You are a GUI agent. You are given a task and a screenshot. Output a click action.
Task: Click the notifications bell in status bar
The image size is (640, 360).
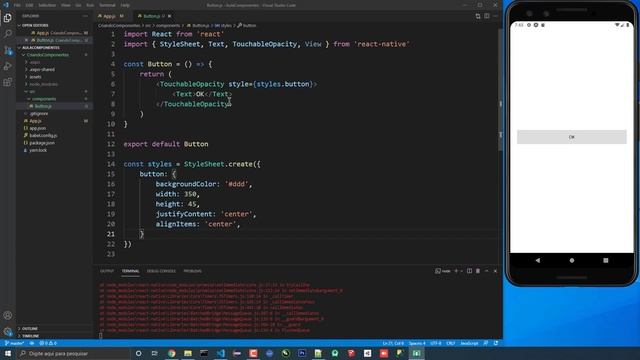point(496,343)
